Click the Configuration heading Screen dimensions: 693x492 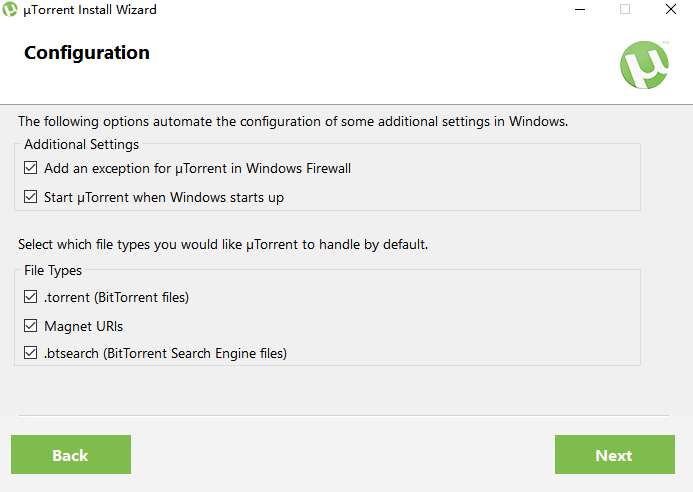click(87, 53)
